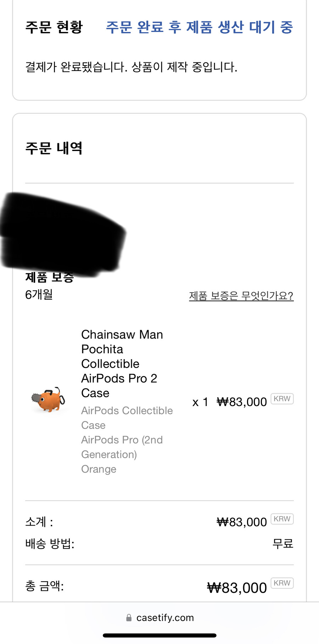Click the KRW badge beside the item price

click(282, 399)
